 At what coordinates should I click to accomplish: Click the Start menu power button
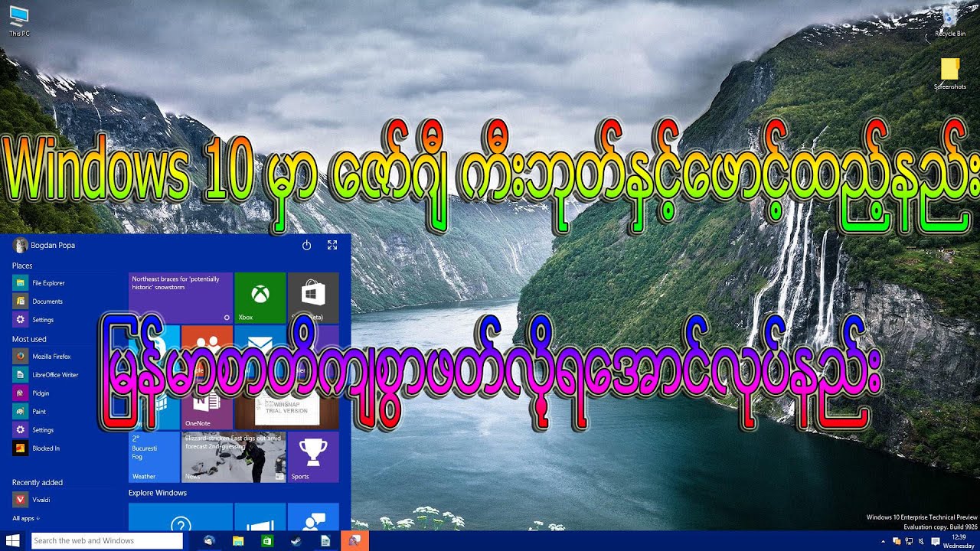tap(306, 245)
